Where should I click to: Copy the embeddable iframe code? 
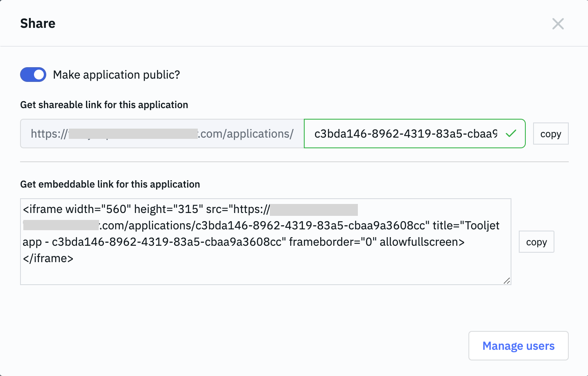point(536,242)
